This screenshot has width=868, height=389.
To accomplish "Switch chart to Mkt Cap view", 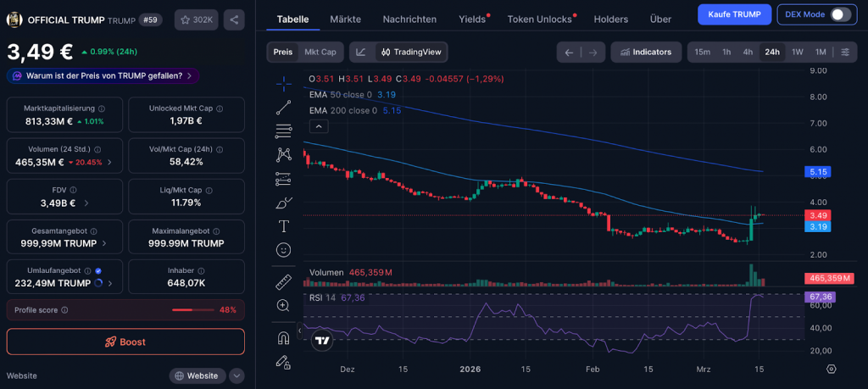I will coord(320,52).
